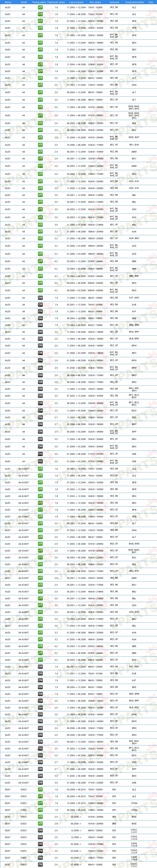Select the Nadwozie column header
Screen dimensions: 157x868
click(114, 2)
